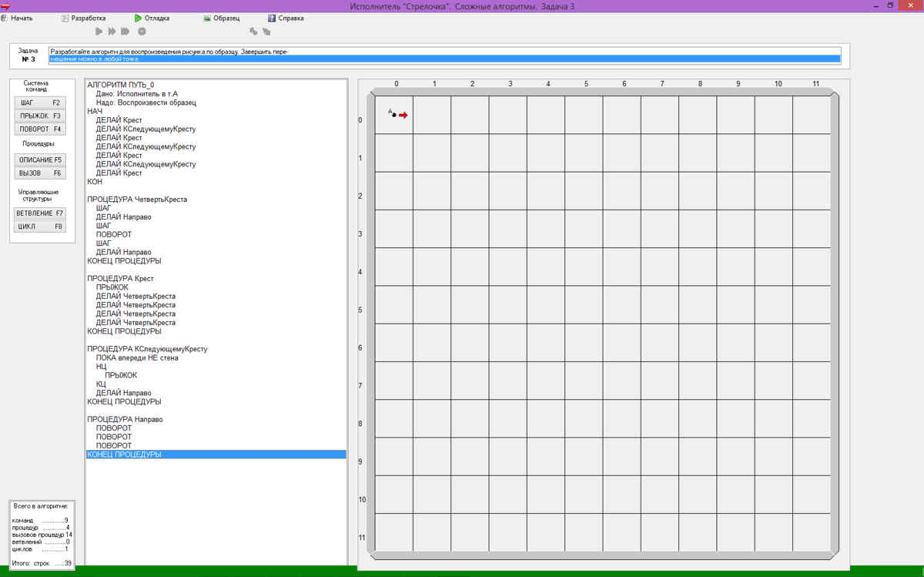Image resolution: width=924 pixels, height=577 pixels.
Task: Click the first gray icon right of stop
Action: [253, 32]
